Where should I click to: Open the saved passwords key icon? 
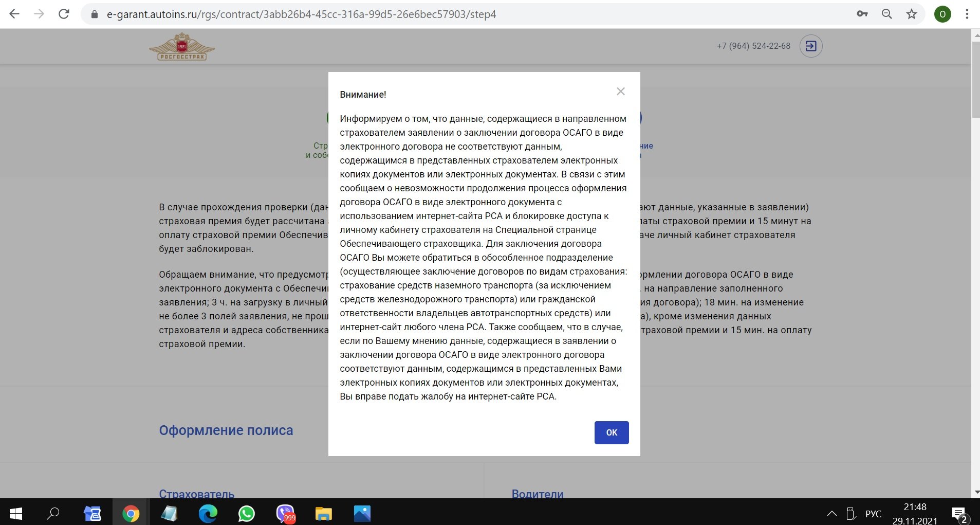click(862, 14)
